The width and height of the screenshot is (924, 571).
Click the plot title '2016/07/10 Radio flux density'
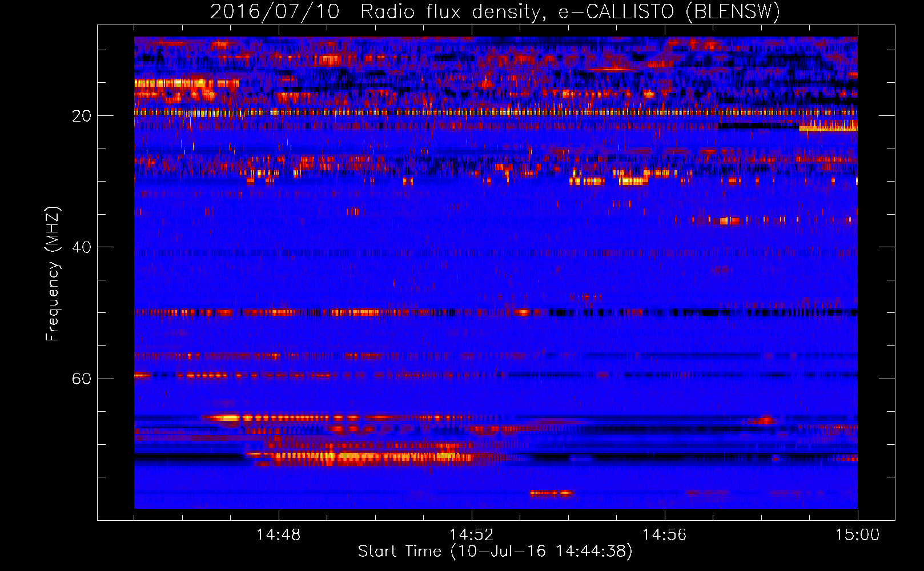(495, 11)
